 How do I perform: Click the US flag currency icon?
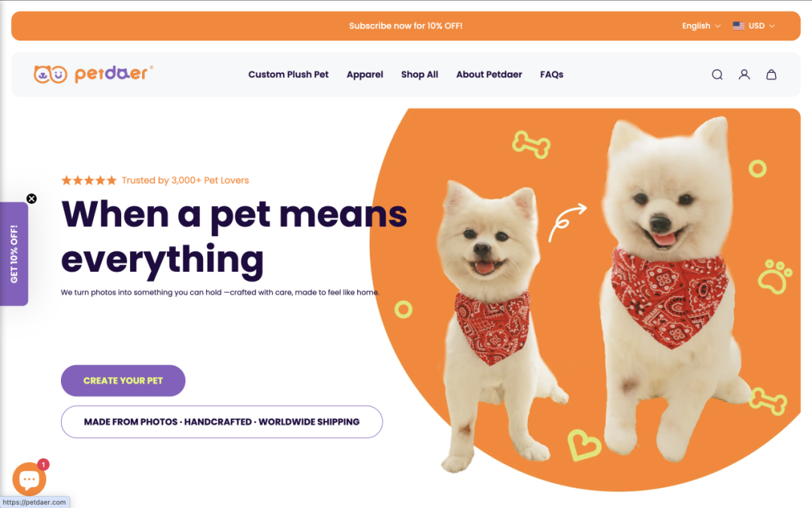(738, 26)
